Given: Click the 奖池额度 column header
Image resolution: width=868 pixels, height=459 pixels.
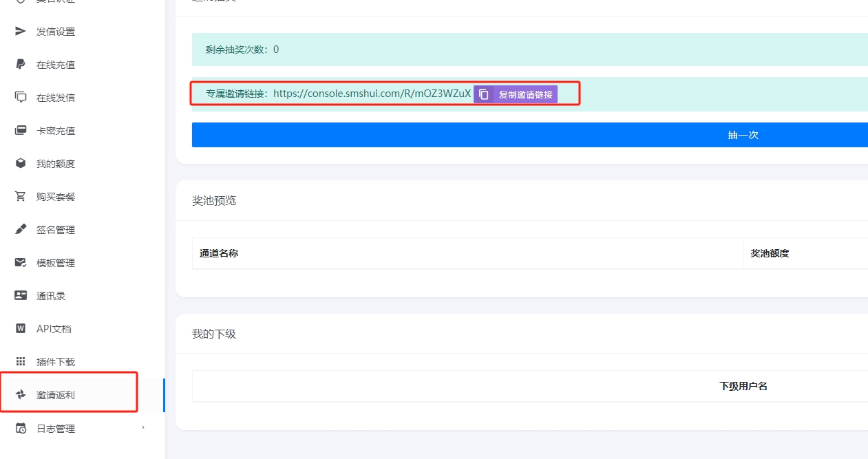Looking at the screenshot, I should [x=770, y=253].
